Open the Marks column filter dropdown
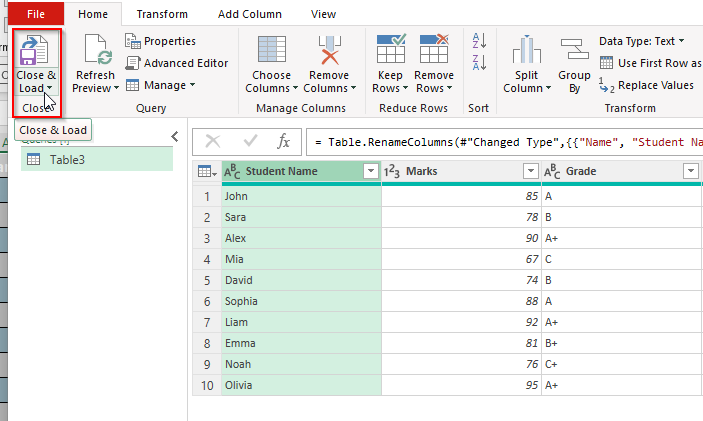 tap(530, 172)
